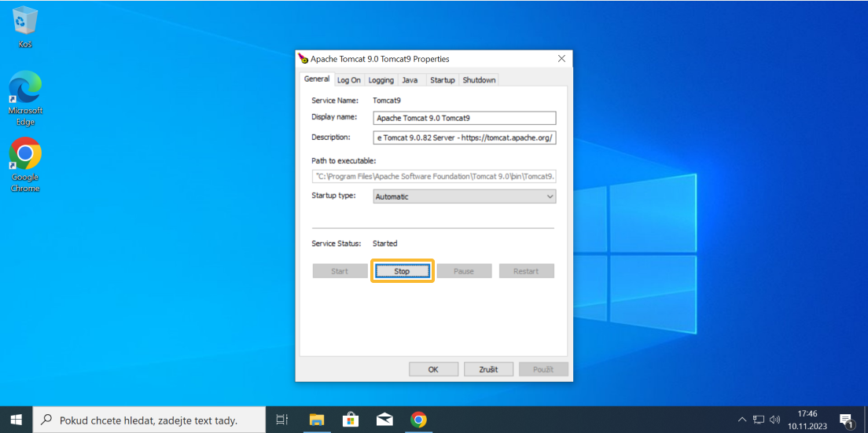Click the Tomcat feather icon in title bar
Image resolution: width=868 pixels, height=433 pixels.
[x=303, y=59]
